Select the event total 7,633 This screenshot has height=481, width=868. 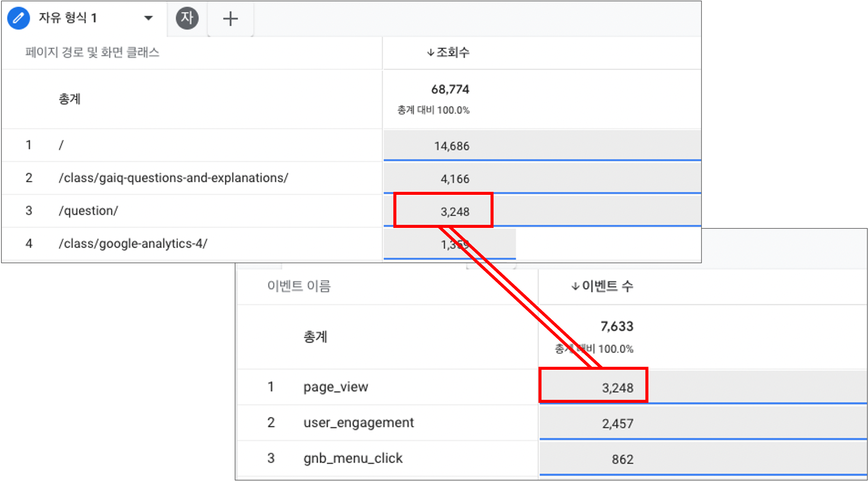coord(617,326)
